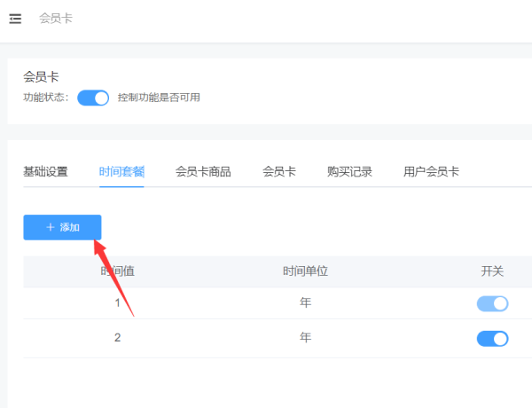Click the 开关 column header

[x=492, y=271]
